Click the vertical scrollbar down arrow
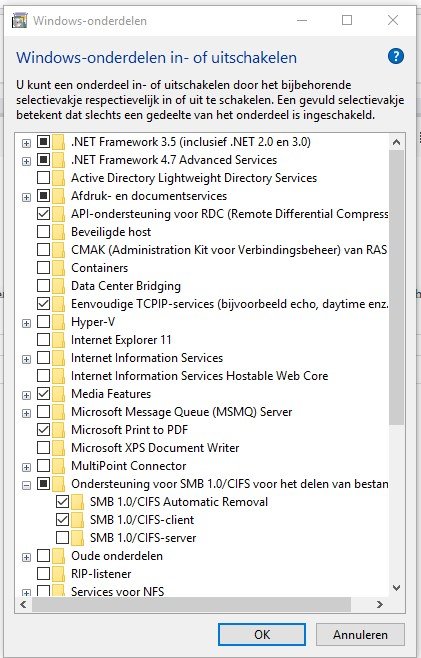This screenshot has height=658, width=421. pyautogui.click(x=396, y=588)
